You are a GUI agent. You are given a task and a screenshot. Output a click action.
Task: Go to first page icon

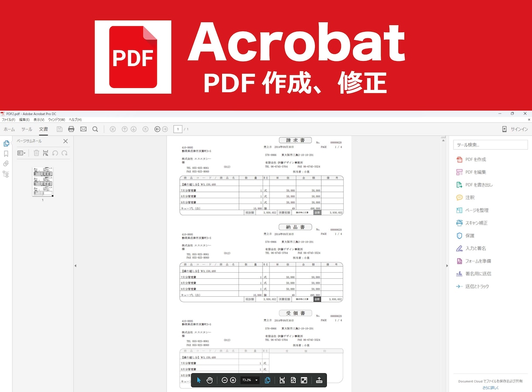click(113, 129)
